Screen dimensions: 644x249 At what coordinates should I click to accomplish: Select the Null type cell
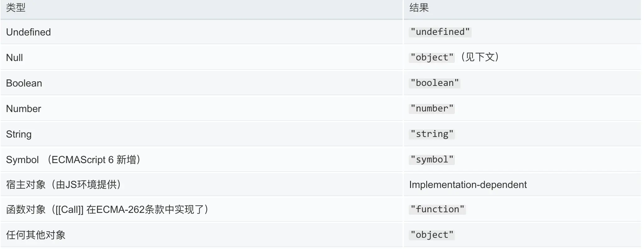(x=14, y=58)
